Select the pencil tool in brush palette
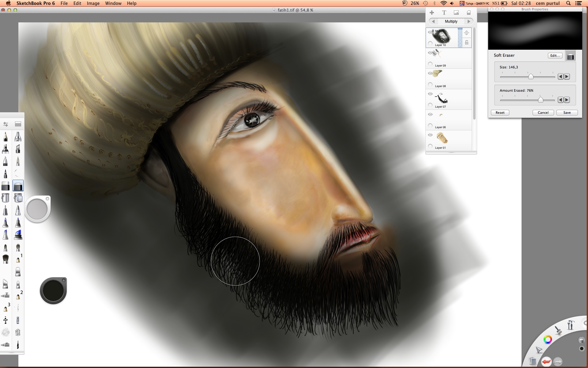 point(6,136)
